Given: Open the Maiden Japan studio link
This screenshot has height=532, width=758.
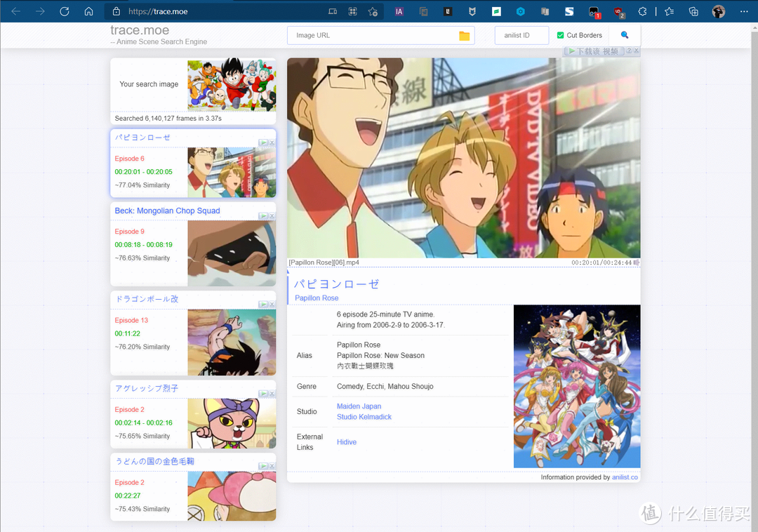Looking at the screenshot, I should pyautogui.click(x=359, y=406).
